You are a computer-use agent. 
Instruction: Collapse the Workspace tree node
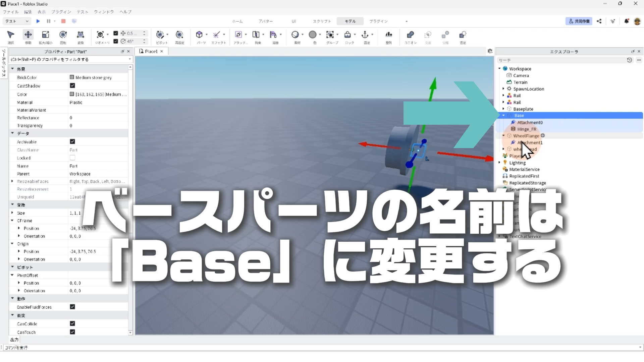[x=499, y=69]
